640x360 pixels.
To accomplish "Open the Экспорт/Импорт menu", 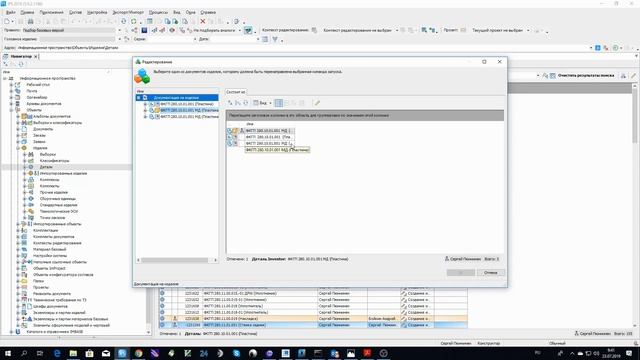I will (x=128, y=12).
